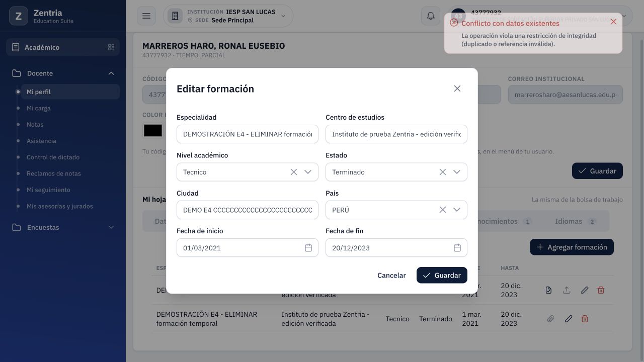644x362 pixels.
Task: Collapse the Docente sidebar section
Action: click(63, 73)
